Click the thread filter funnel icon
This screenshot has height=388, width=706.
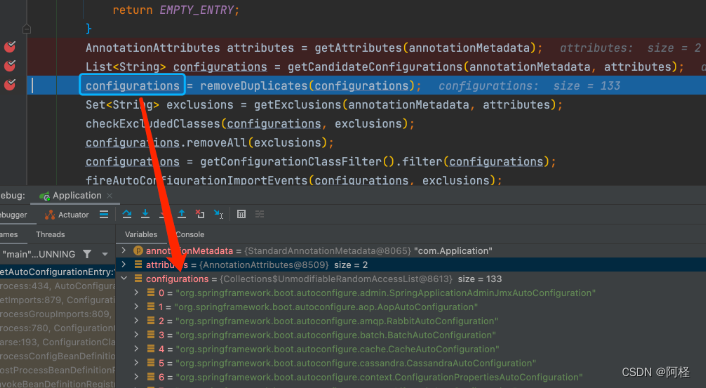(x=87, y=254)
